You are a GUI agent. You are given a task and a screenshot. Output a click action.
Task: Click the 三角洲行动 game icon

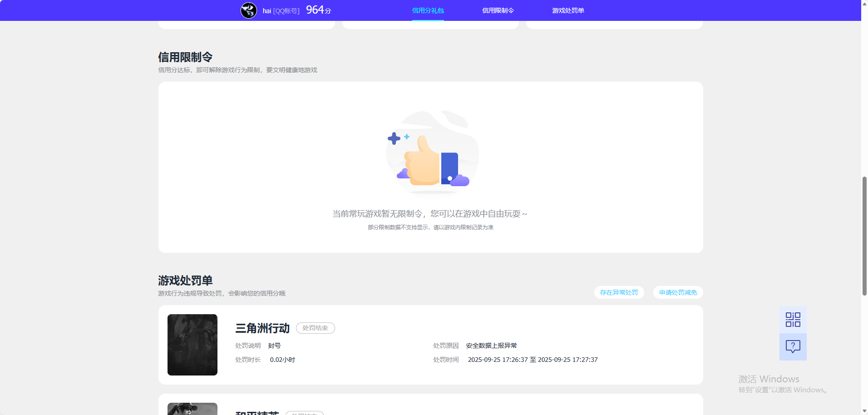click(x=192, y=344)
